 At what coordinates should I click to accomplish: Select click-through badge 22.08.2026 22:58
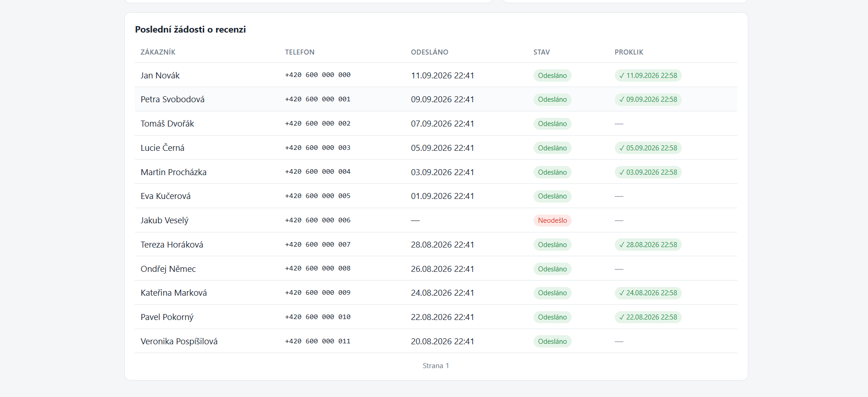pos(648,317)
